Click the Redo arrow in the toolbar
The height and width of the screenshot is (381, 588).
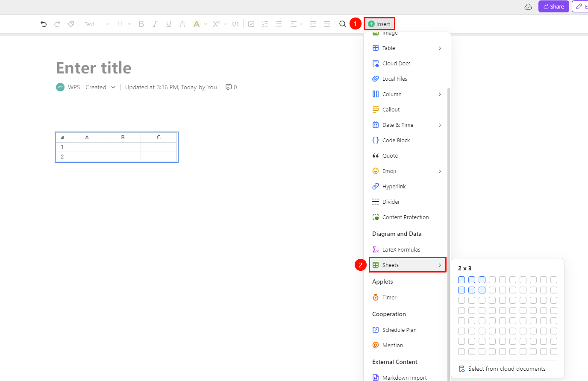(x=57, y=24)
